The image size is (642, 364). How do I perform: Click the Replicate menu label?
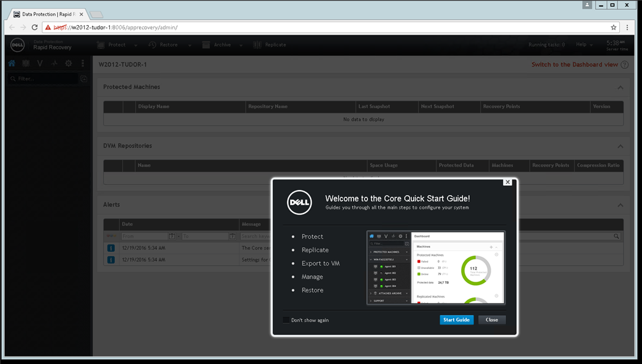pyautogui.click(x=275, y=45)
